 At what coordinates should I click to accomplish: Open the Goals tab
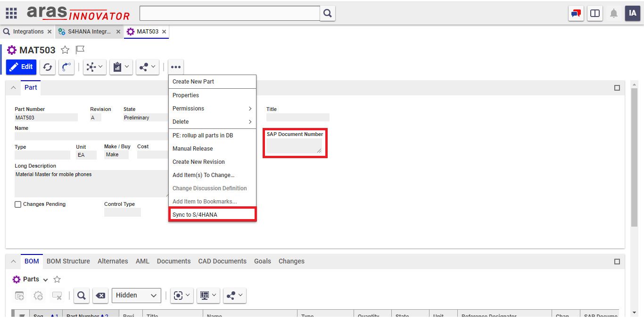tap(263, 261)
